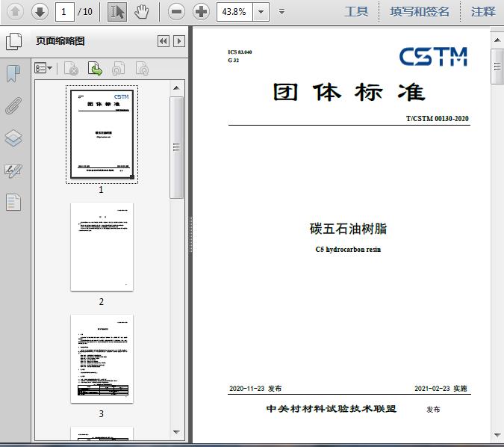Zoom out using the minus button
The width and height of the screenshot is (504, 447).
(176, 12)
